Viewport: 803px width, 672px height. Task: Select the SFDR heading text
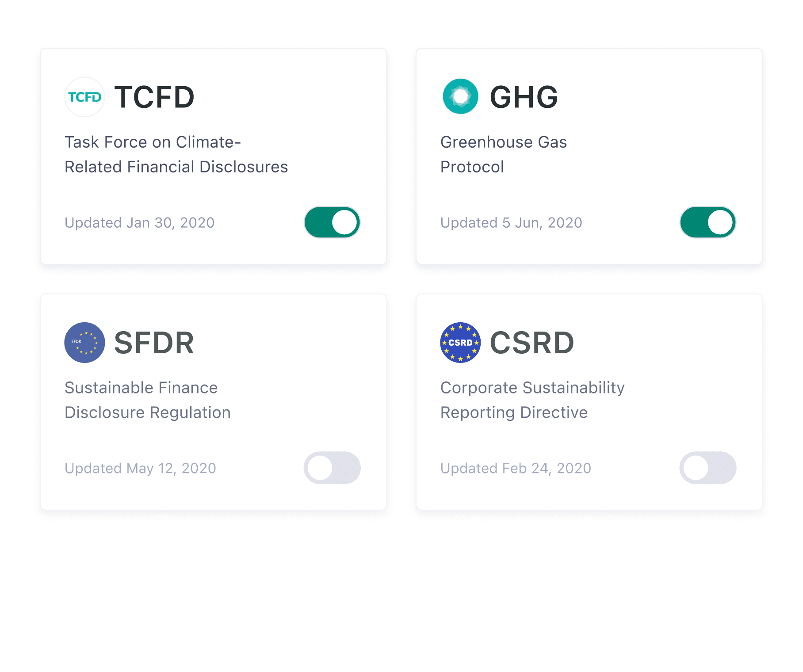(154, 343)
